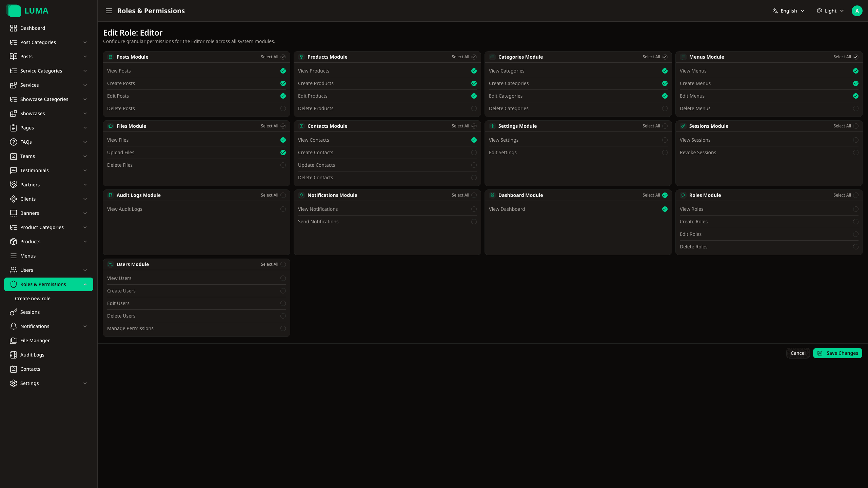This screenshot has width=868, height=488.
Task: Click the LUMA logo icon
Action: click(14, 11)
